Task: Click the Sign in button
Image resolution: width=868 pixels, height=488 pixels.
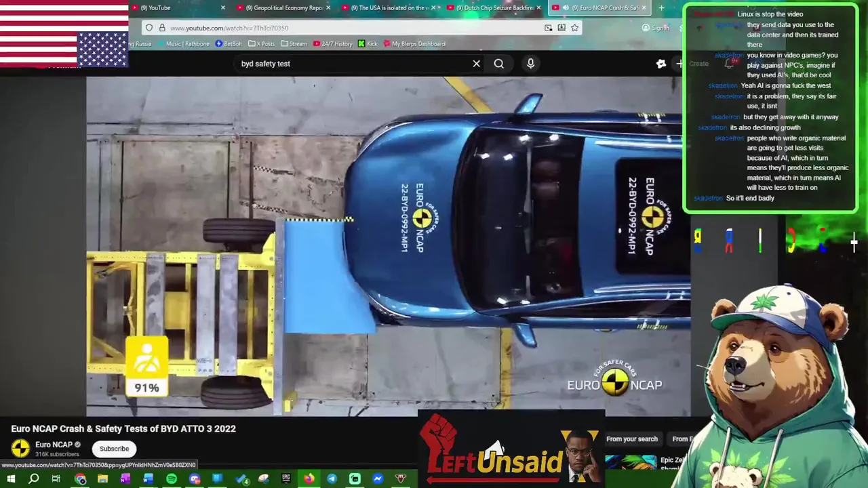Action: [656, 28]
